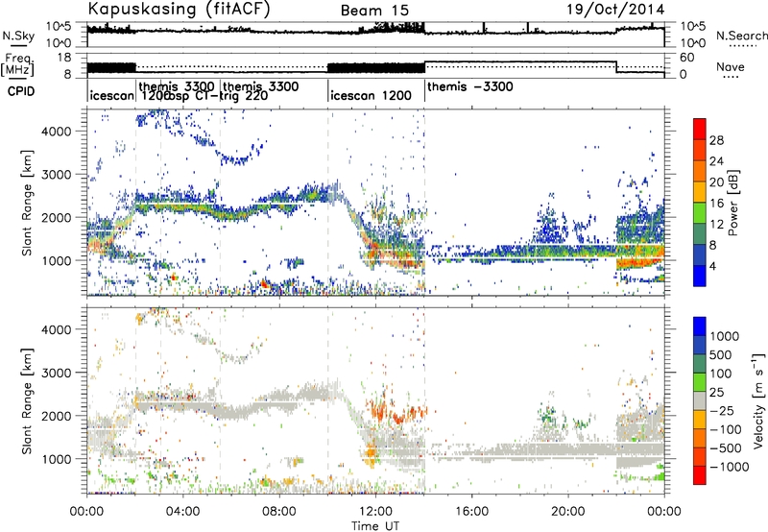The image size is (768, 532).
Task: Click the '3000' tick of the power panel
Action: pos(59,175)
